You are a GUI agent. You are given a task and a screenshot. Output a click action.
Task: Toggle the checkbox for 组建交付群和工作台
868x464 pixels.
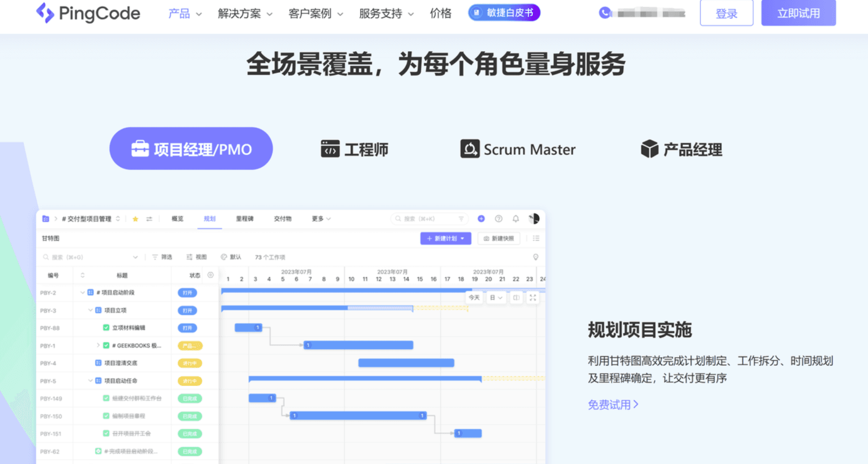[106, 398]
